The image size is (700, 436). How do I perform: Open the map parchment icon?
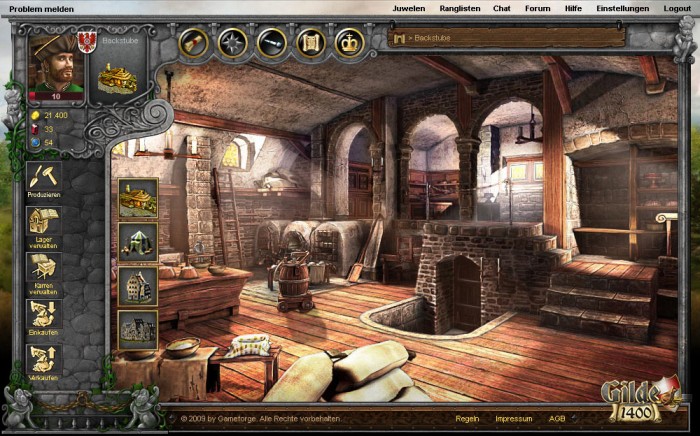(311, 43)
